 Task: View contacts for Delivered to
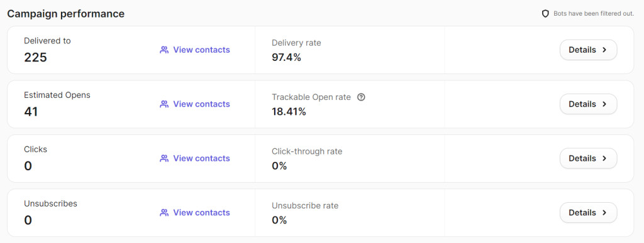point(195,50)
